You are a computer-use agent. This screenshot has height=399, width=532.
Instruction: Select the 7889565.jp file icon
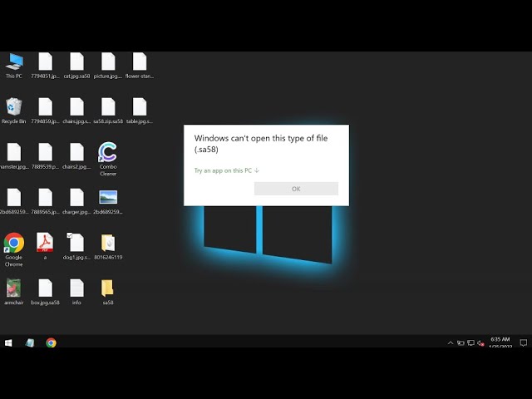[45, 198]
